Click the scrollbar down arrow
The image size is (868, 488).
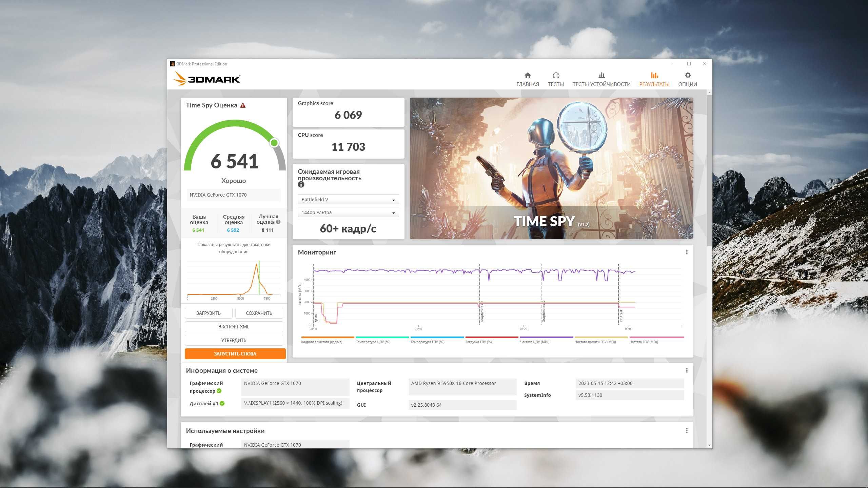pyautogui.click(x=709, y=445)
